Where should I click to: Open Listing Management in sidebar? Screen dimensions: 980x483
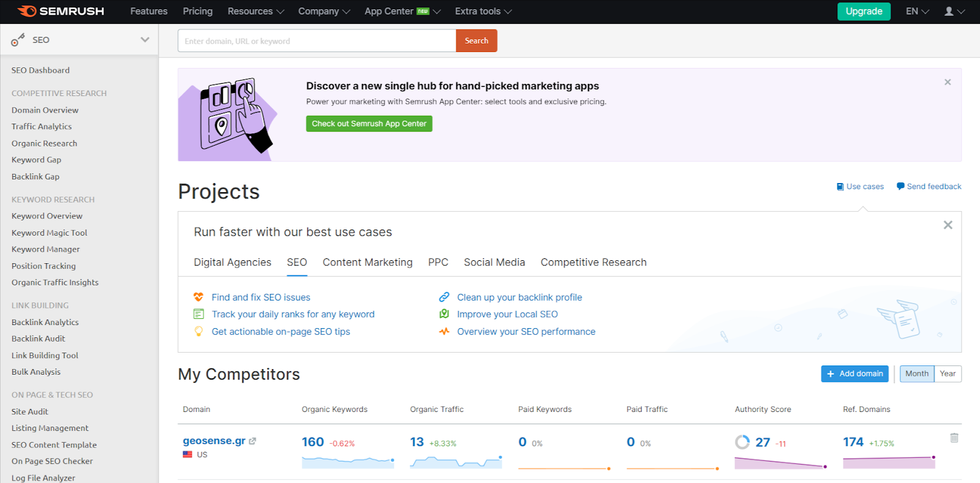coord(50,428)
